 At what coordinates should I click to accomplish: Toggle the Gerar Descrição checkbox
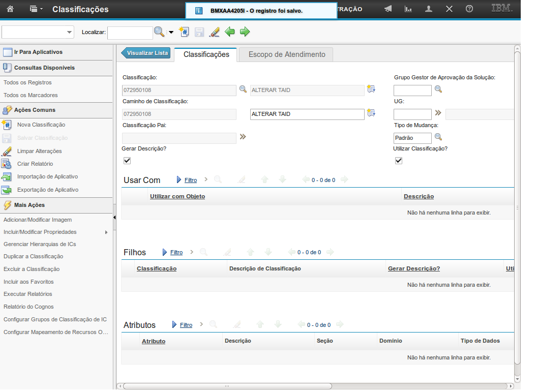click(x=127, y=161)
